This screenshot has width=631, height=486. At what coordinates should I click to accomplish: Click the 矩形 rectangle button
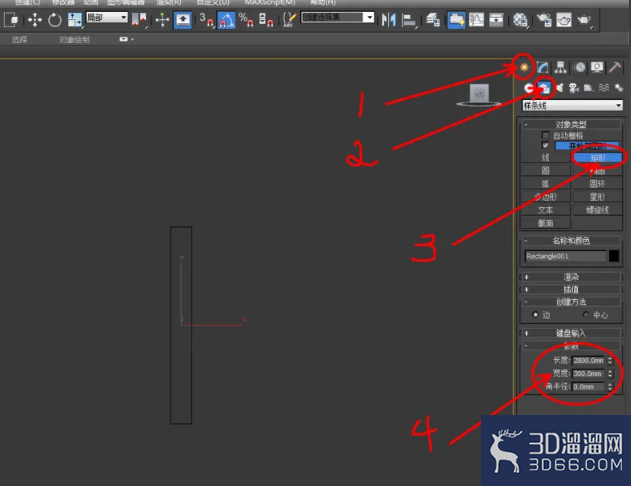tap(597, 158)
